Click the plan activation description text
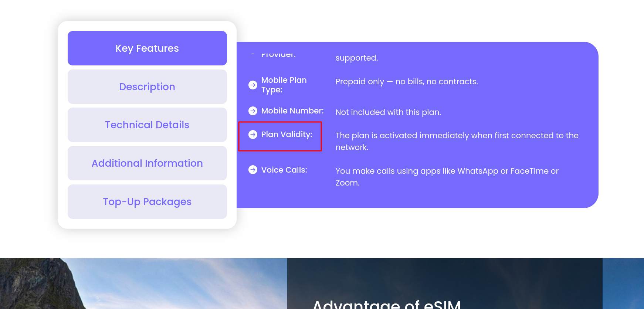 point(457,136)
